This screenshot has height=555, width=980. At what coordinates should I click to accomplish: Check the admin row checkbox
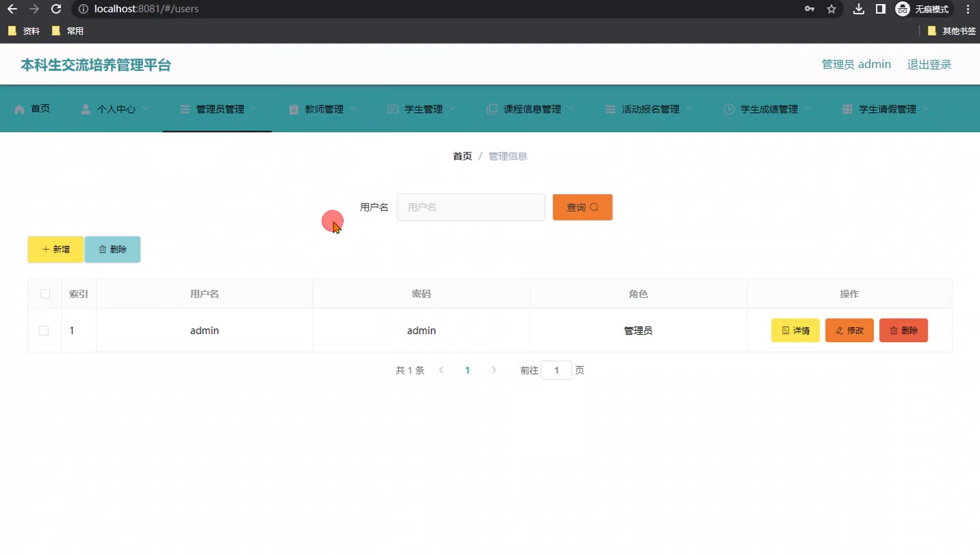pos(44,331)
